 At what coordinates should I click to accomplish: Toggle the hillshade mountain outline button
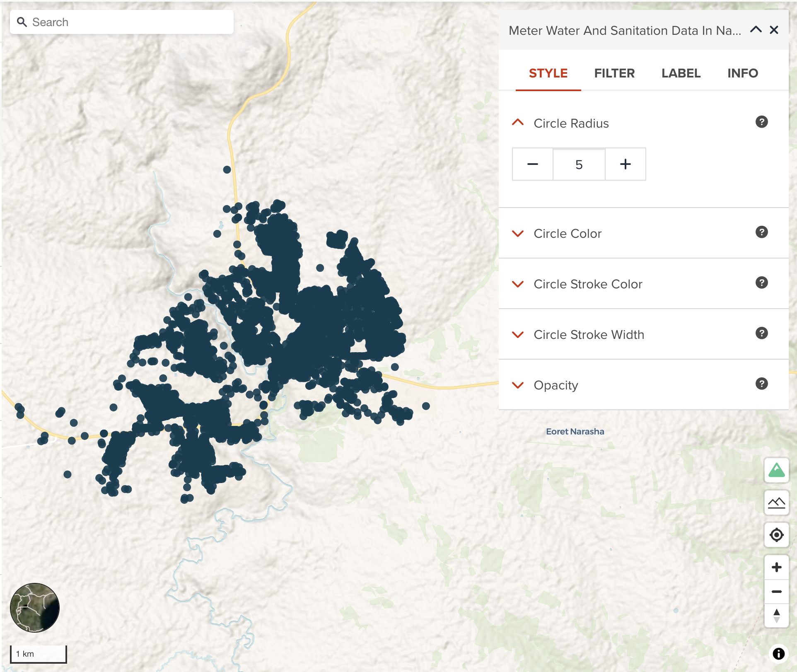(776, 503)
